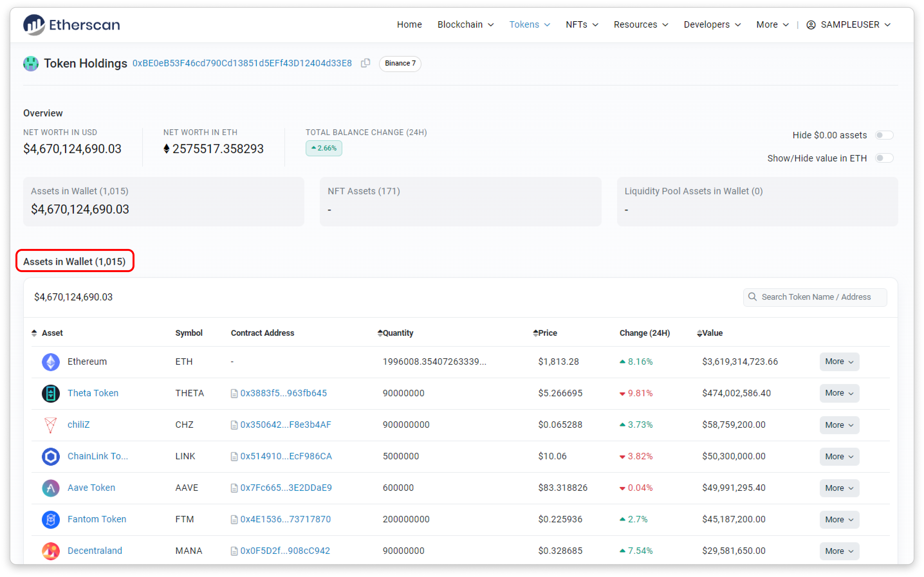Click the Etherscan logo icon
Screen dimensions: 924x577
(34, 25)
